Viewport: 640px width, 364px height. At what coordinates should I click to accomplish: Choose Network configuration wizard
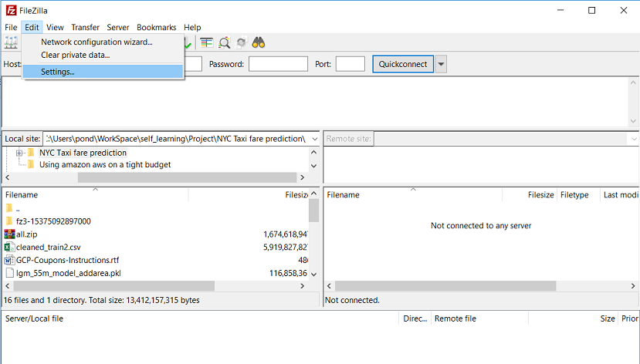point(103,42)
